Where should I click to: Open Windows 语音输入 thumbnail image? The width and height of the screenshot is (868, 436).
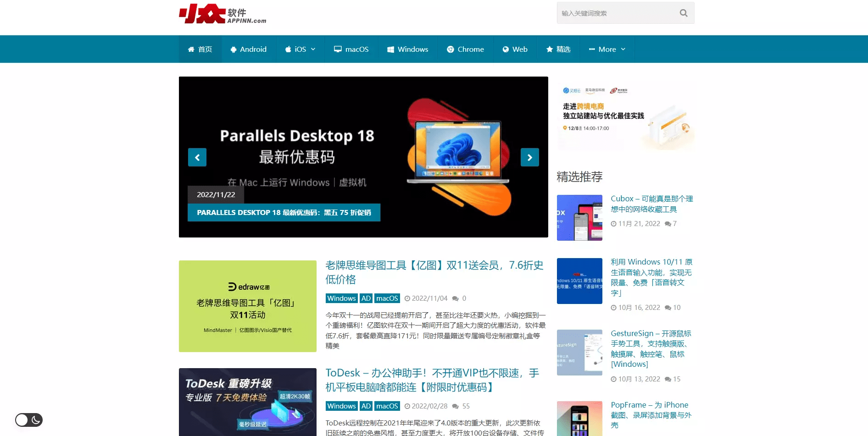[x=579, y=281]
